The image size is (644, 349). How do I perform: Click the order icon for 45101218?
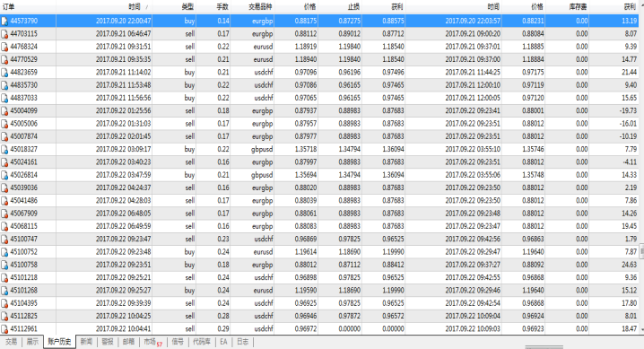tap(4, 277)
